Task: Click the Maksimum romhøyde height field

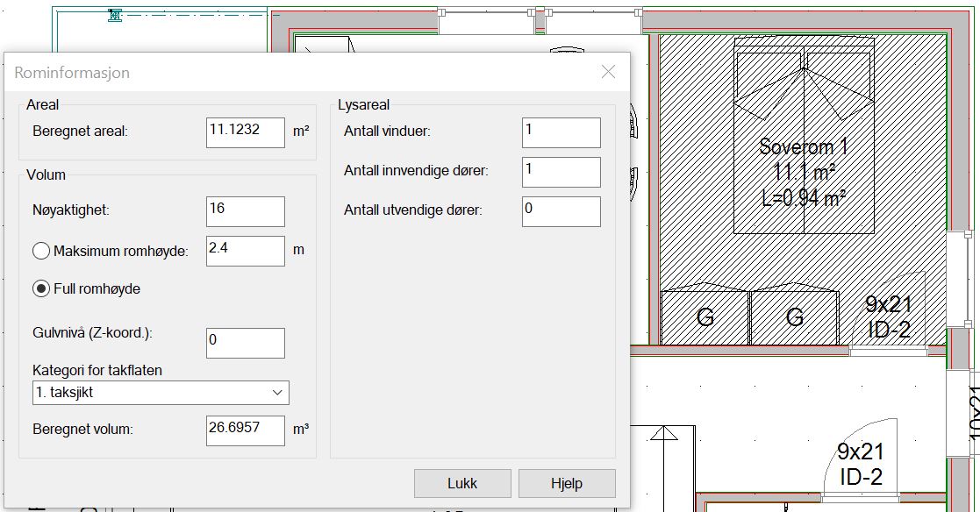Action: click(246, 251)
